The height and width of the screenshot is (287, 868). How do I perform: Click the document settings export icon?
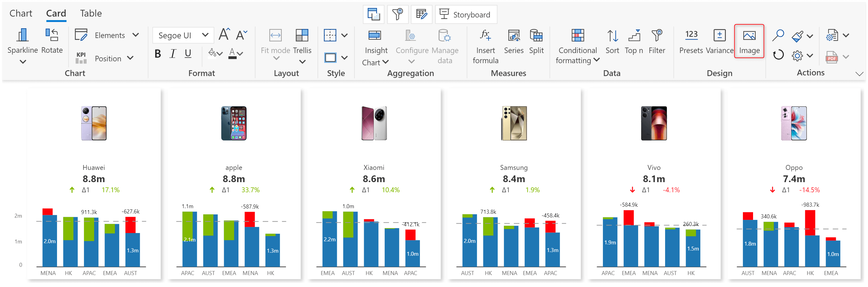[x=832, y=35]
